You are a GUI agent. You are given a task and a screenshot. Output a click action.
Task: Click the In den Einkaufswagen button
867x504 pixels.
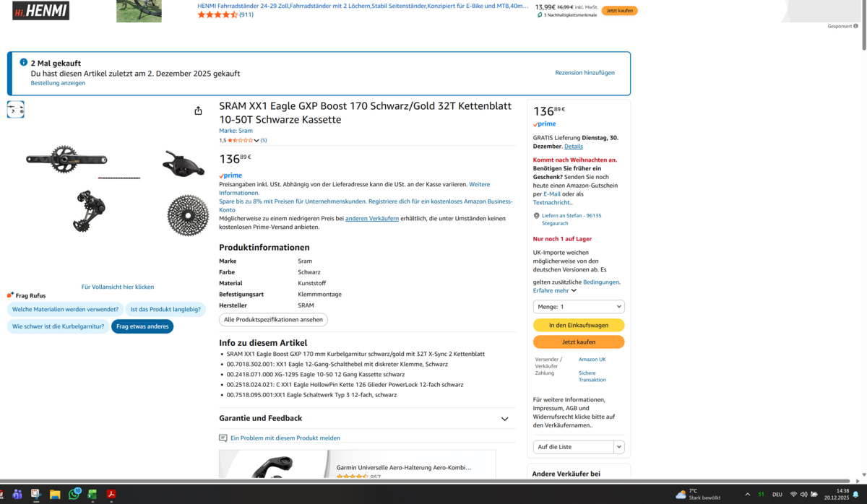coord(579,326)
